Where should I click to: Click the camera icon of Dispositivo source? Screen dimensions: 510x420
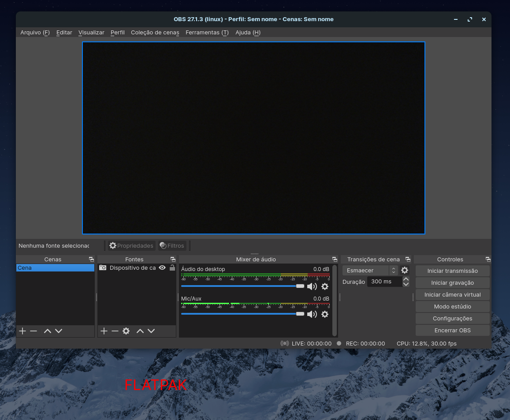click(103, 268)
